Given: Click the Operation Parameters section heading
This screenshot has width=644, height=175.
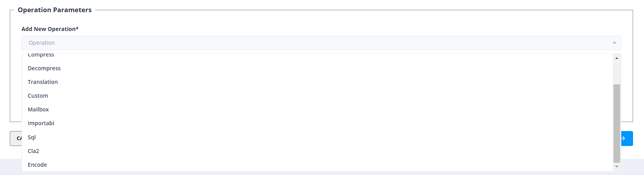Looking at the screenshot, I should (x=54, y=10).
